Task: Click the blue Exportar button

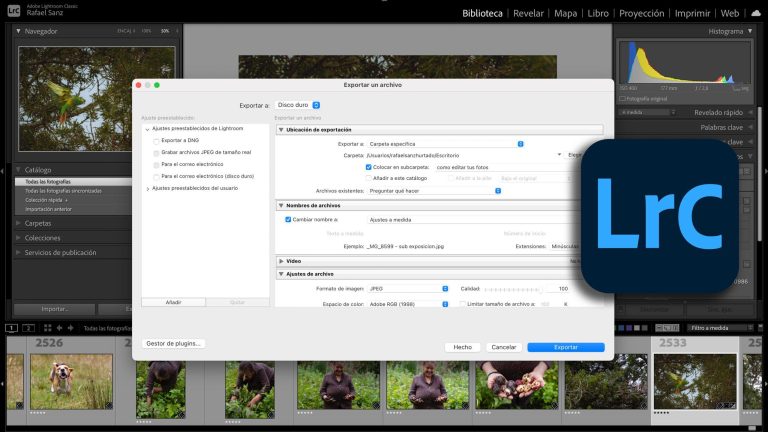Action: click(x=566, y=347)
